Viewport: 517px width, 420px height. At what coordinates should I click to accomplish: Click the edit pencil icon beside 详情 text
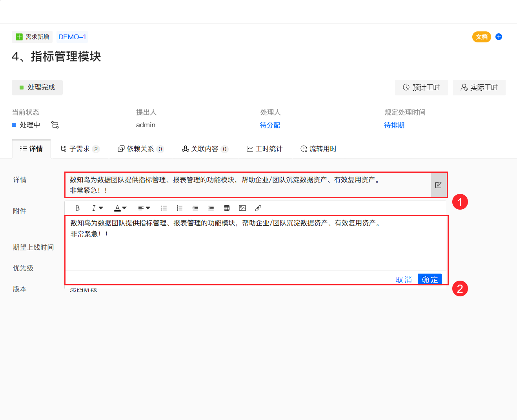tap(439, 185)
